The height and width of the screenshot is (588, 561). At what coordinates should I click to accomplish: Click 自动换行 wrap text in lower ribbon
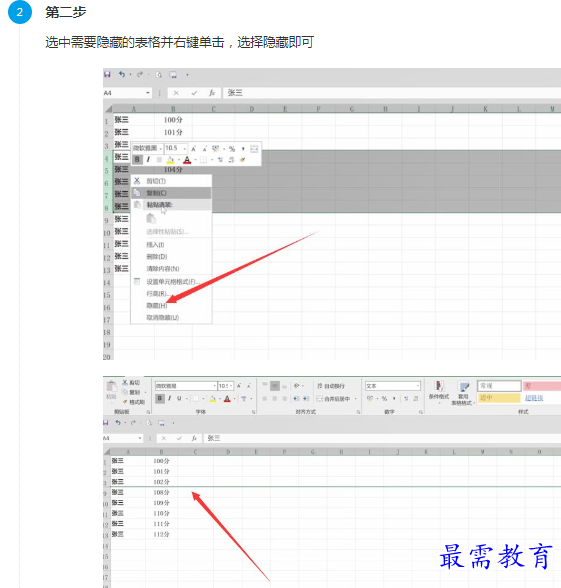pyautogui.click(x=331, y=386)
